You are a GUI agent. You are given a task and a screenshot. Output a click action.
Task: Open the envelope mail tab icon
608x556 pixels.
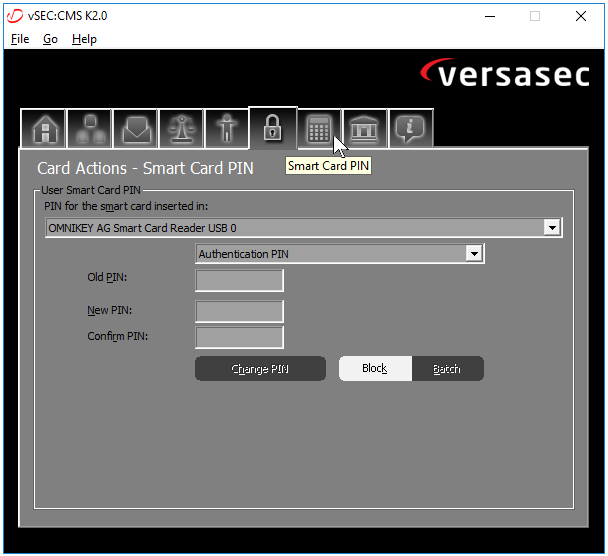pos(135,128)
